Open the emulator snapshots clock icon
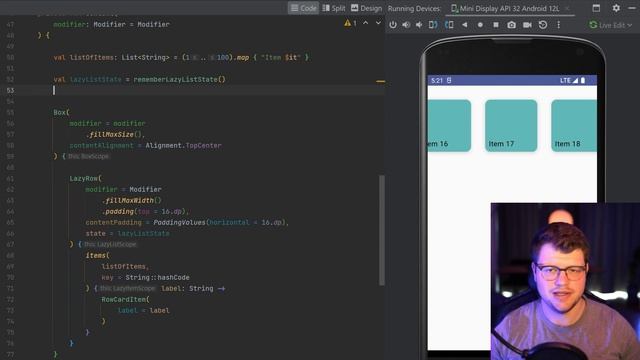Image resolution: width=640 pixels, height=360 pixels. pos(542,25)
